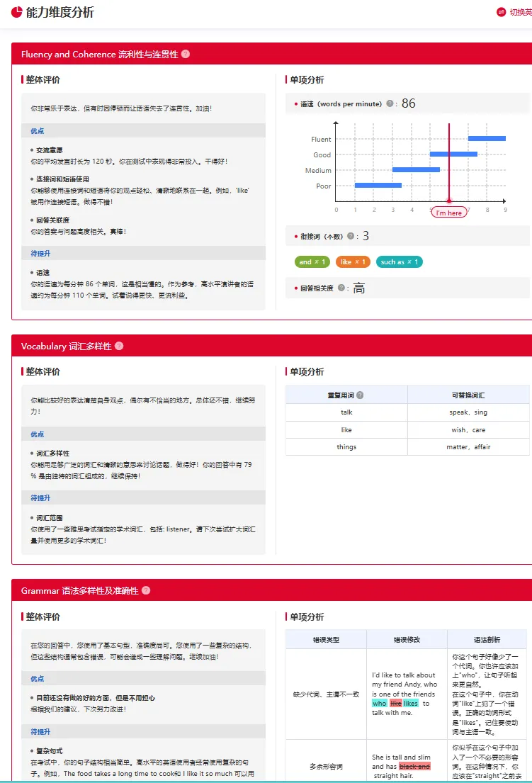Click the speed value 86

pyautogui.click(x=408, y=103)
